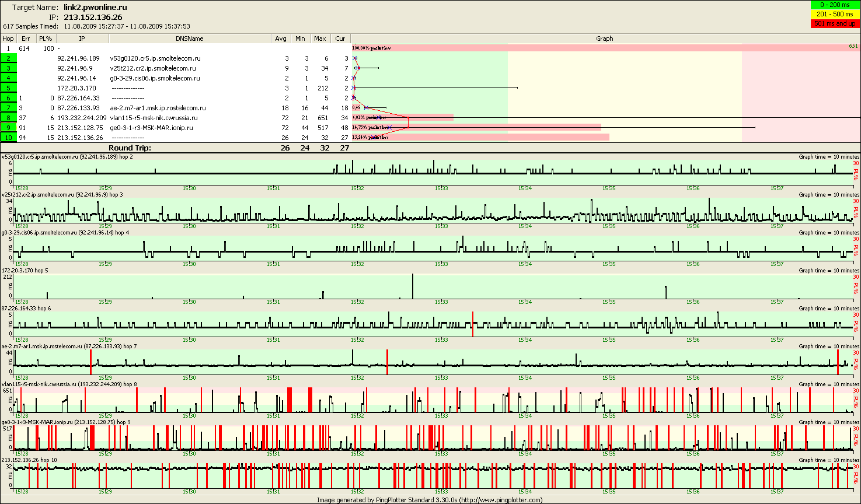Click the DNSName column header
The width and height of the screenshot is (861, 504).
tap(190, 38)
